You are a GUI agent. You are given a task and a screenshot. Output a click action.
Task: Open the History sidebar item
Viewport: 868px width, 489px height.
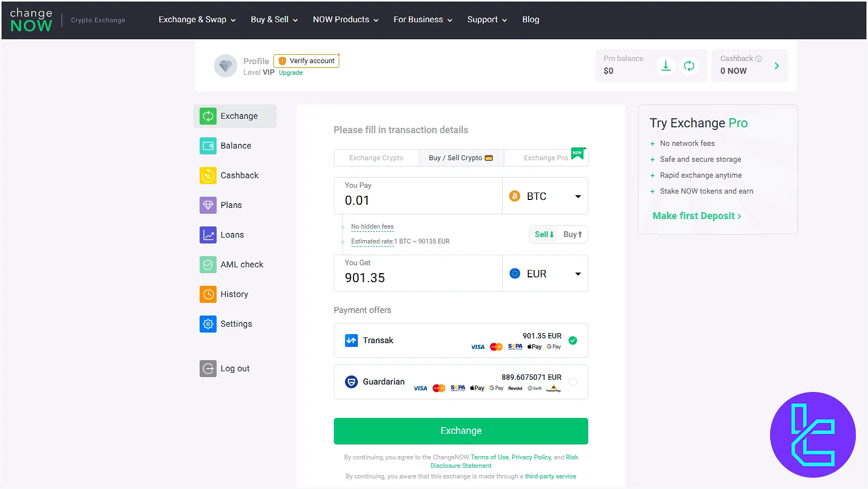[235, 294]
